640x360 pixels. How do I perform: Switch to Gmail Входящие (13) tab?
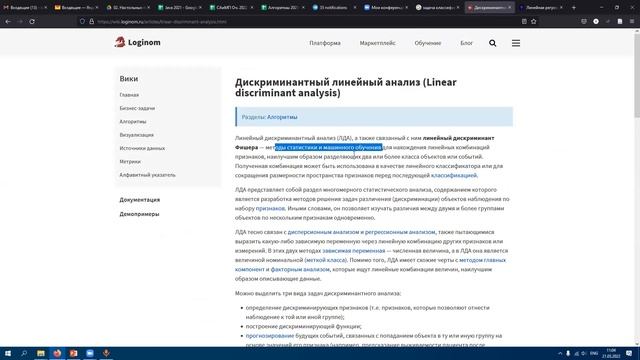(23, 7)
